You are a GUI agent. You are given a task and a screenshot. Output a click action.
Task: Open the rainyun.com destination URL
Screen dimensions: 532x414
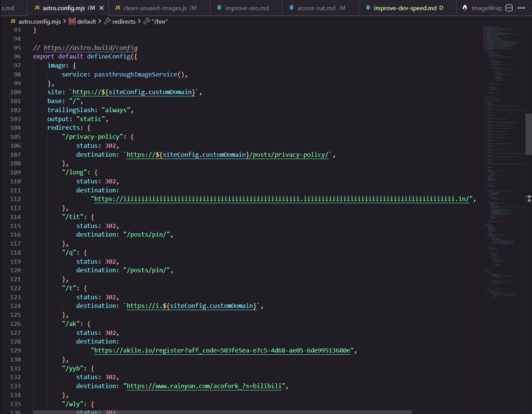tap(204, 386)
